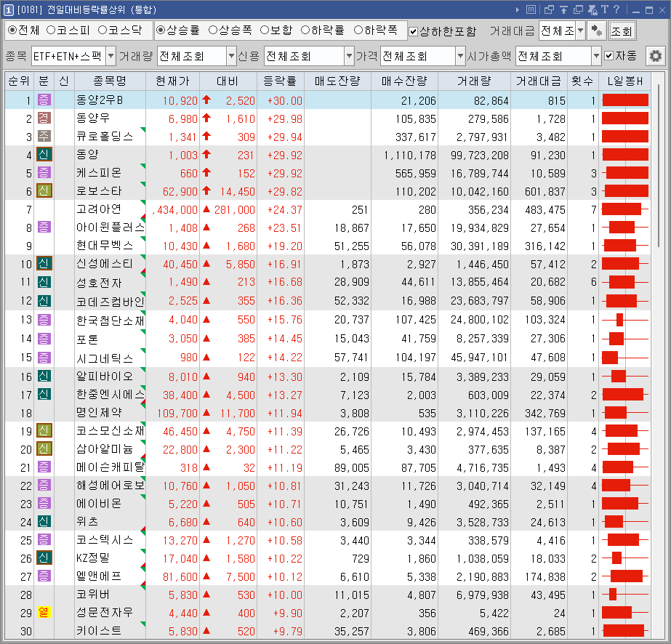
Task: Open the 가격 전체조회 dropdown
Action: 460,56
